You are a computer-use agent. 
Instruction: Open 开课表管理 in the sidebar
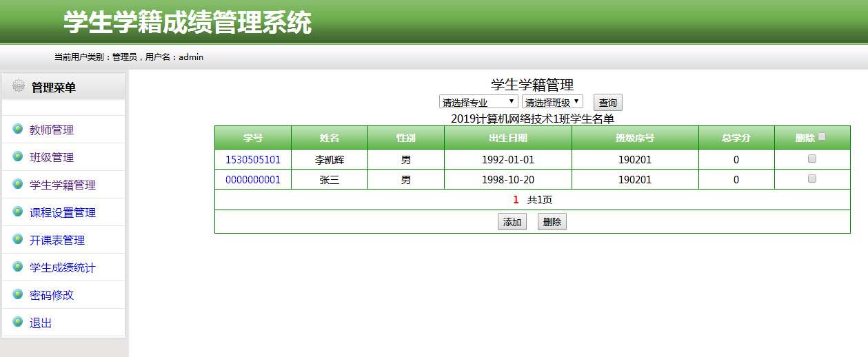pyautogui.click(x=57, y=240)
